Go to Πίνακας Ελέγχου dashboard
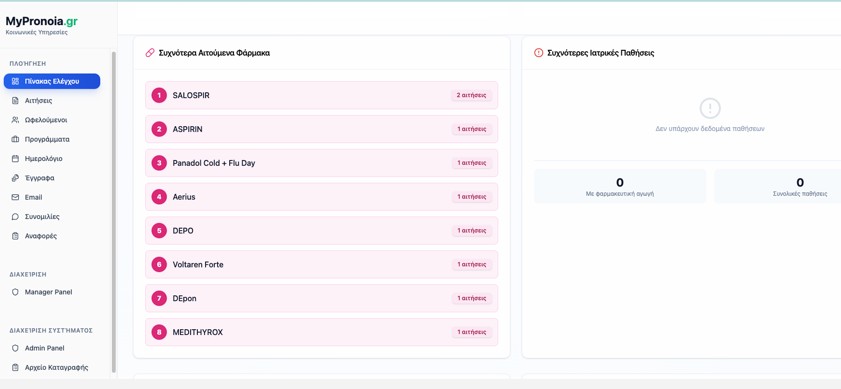This screenshot has width=841, height=389. [x=52, y=82]
